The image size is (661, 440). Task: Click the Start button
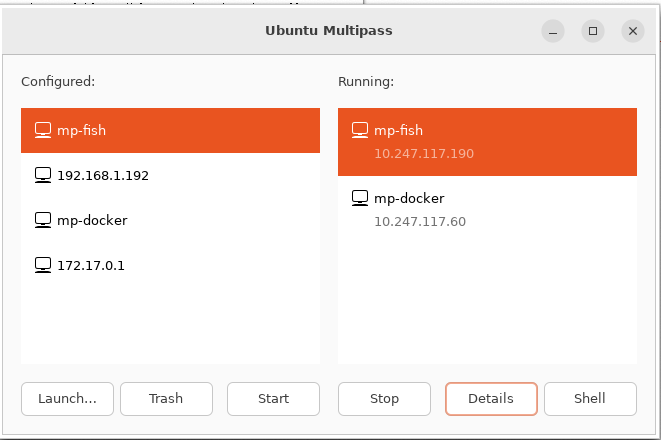pos(273,399)
